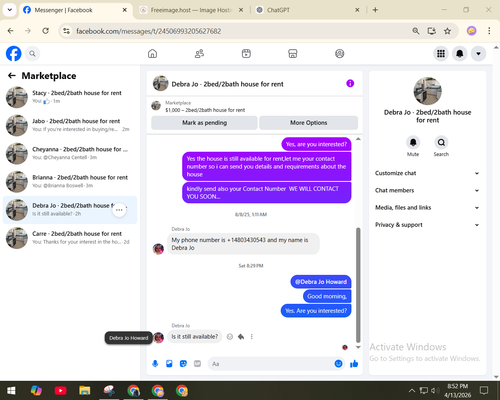
Task: View site information icon
Action: click(67, 31)
